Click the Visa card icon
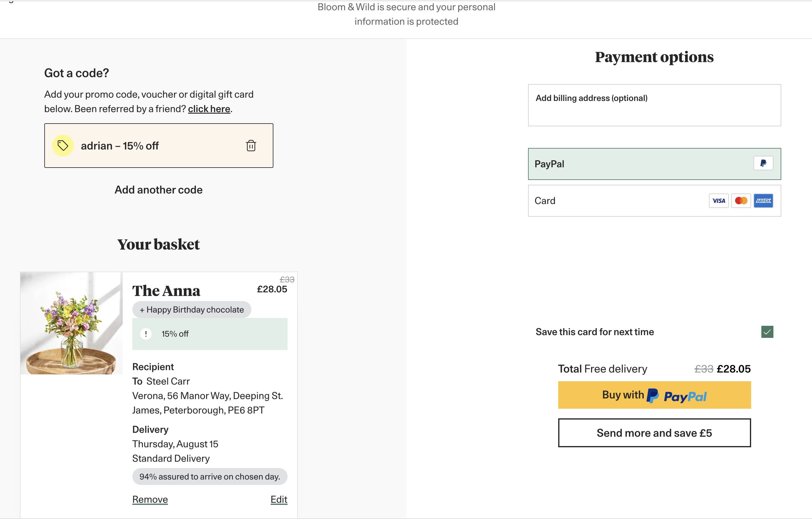Viewport: 812px width, 519px height. point(719,201)
